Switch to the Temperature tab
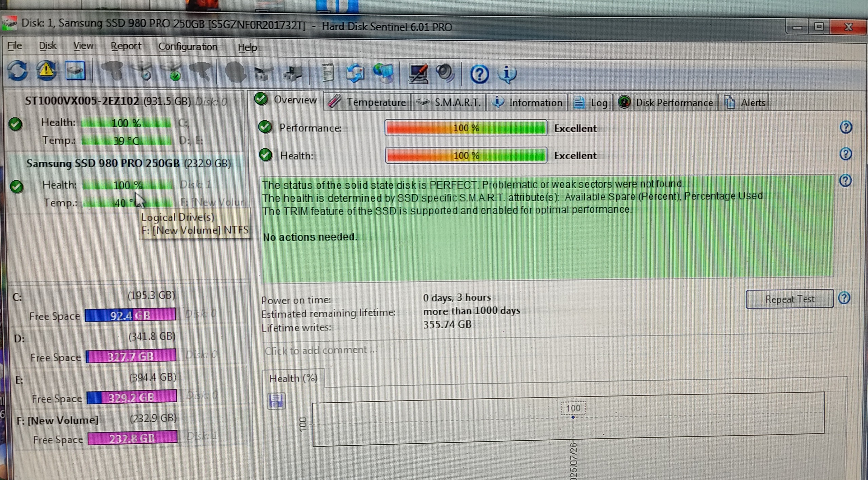Screen dimensions: 868x480 pyautogui.click(x=368, y=102)
